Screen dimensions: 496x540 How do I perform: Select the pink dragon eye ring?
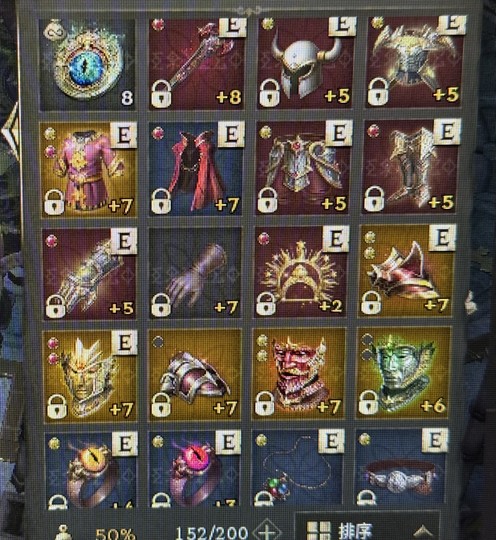point(194,469)
